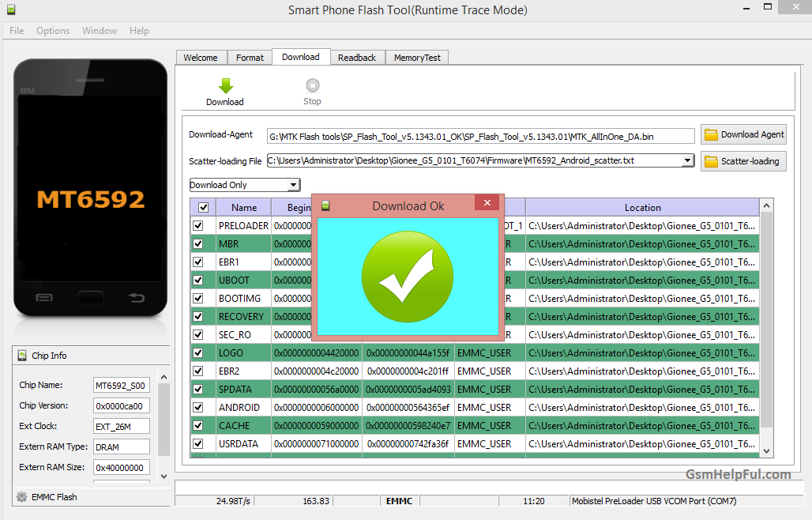Image resolution: width=812 pixels, height=520 pixels.
Task: Uncheck the UBOOT partition checkbox
Action: click(x=197, y=281)
